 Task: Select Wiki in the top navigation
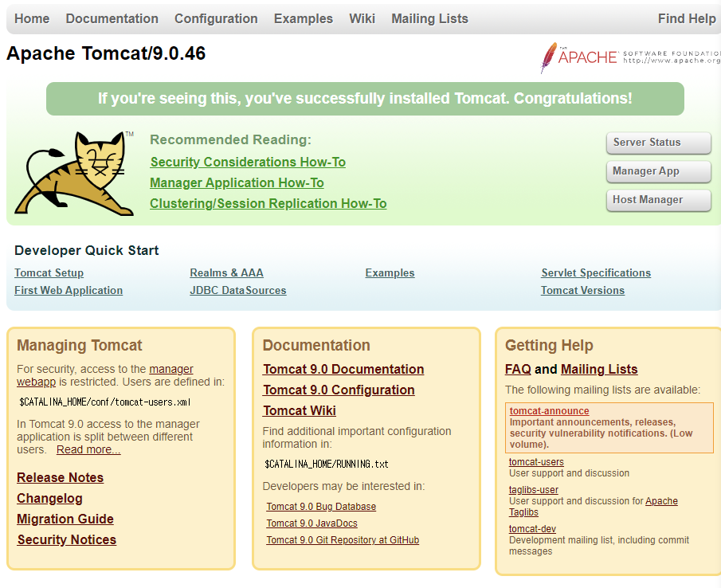[x=362, y=18]
